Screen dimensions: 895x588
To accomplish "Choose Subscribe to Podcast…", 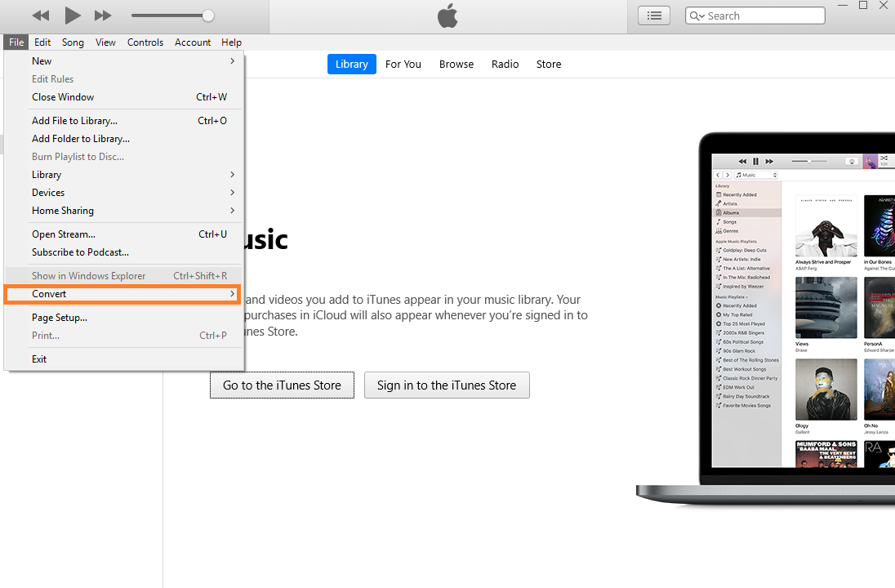I will [123, 252].
